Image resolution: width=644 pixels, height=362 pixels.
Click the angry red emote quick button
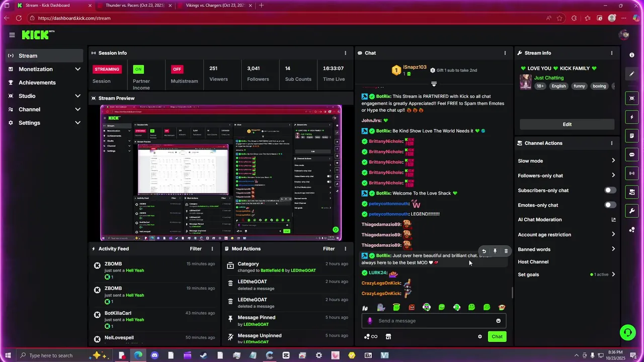coord(412,307)
